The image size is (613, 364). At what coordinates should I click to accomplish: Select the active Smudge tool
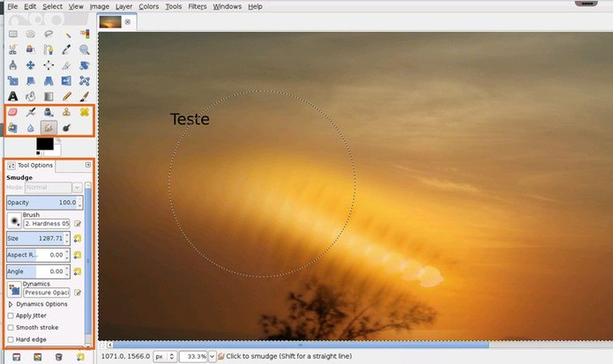tap(49, 128)
